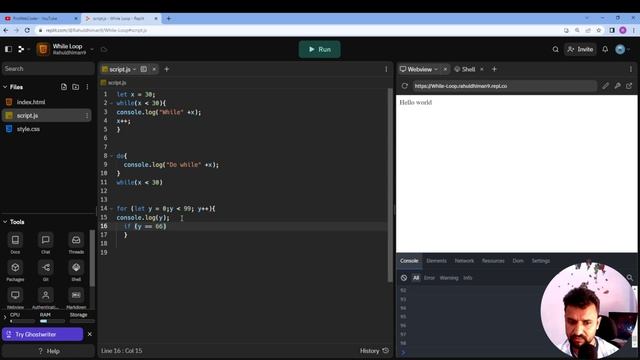640x360 pixels.
Task: Fold the while loop at line 2
Action: tap(111, 103)
